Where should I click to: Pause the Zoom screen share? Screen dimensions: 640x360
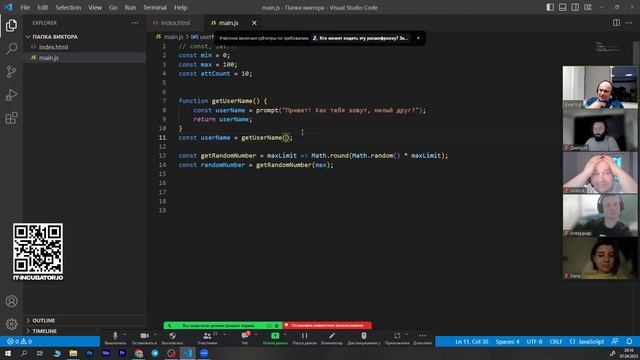(x=304, y=338)
